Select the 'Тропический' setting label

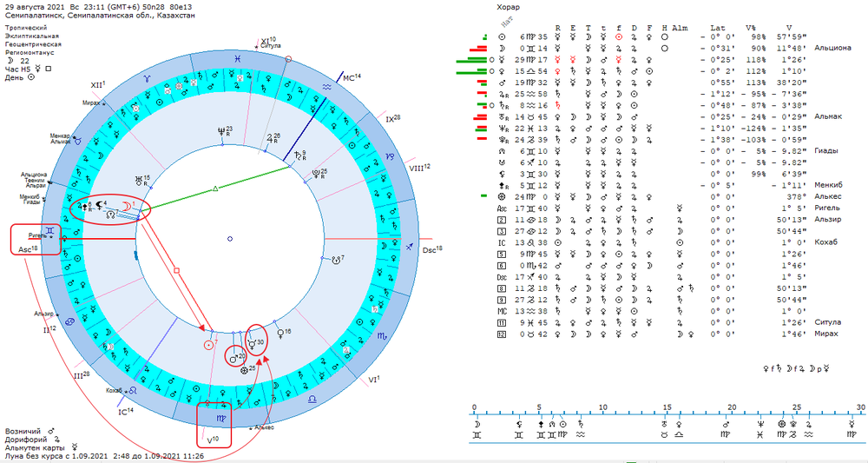point(26,28)
